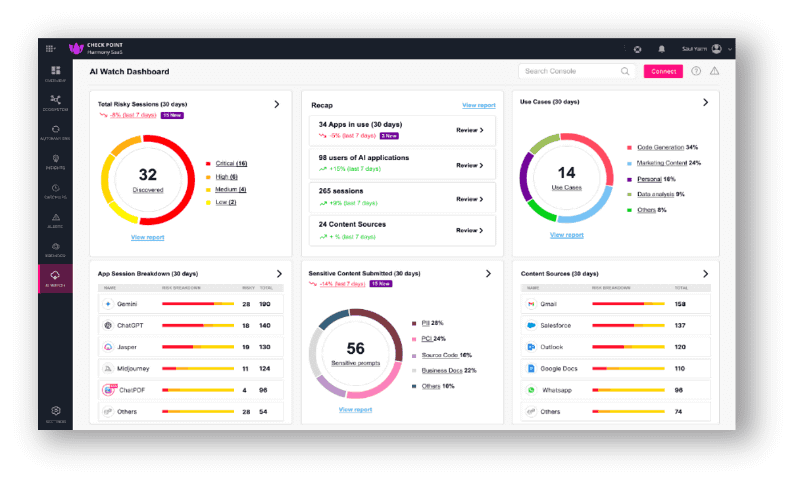800x488 pixels.
Task: Open the user profile avatar menu
Action: tap(717, 49)
